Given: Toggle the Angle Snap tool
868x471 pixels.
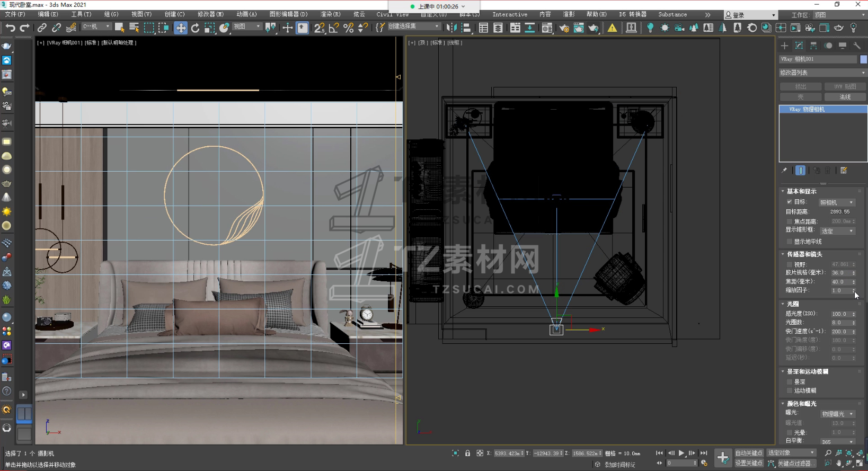Looking at the screenshot, I should pos(334,28).
